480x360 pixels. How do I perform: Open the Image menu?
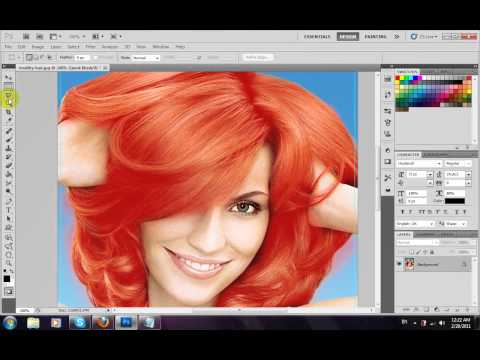[x=38, y=47]
